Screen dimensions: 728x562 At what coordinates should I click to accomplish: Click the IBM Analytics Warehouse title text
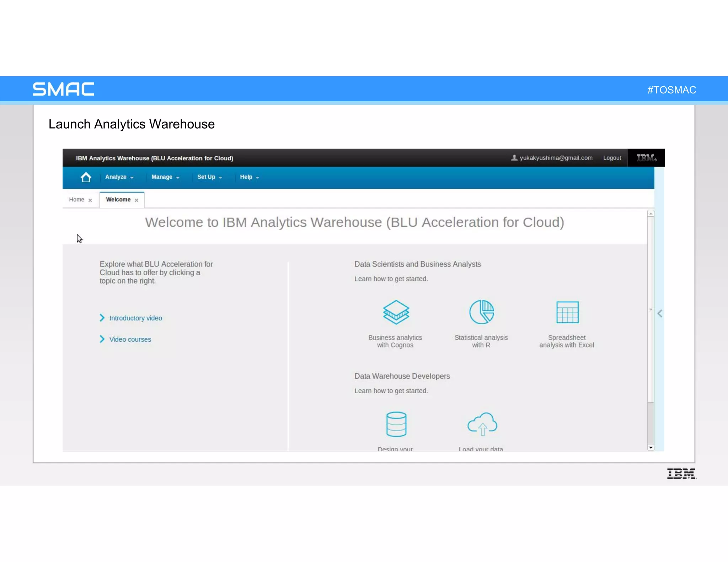pos(155,158)
